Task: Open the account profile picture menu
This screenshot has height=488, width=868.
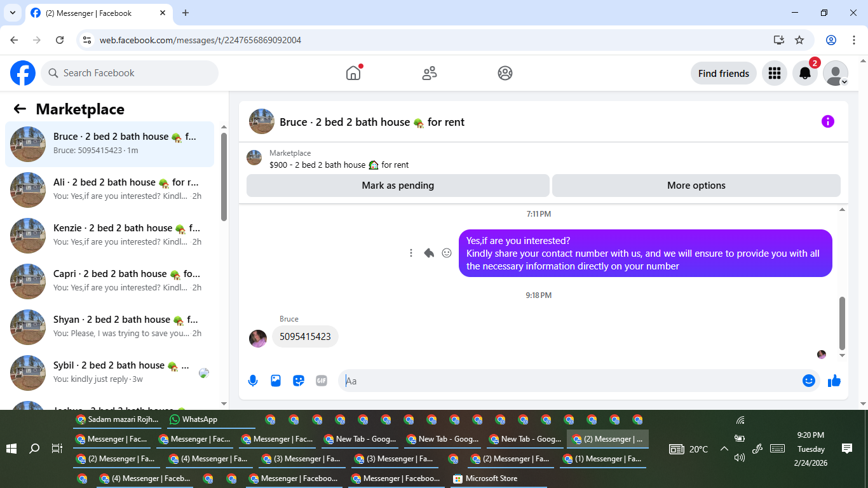Action: (x=835, y=73)
